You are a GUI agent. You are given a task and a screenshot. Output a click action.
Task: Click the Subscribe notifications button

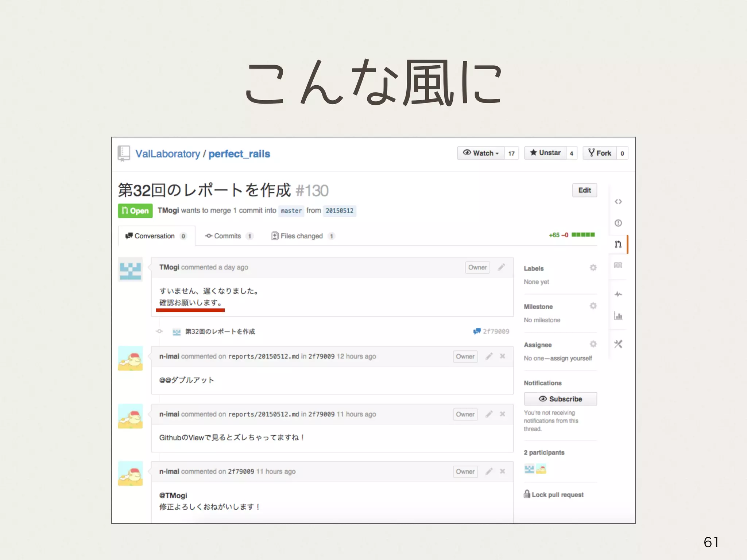560,399
